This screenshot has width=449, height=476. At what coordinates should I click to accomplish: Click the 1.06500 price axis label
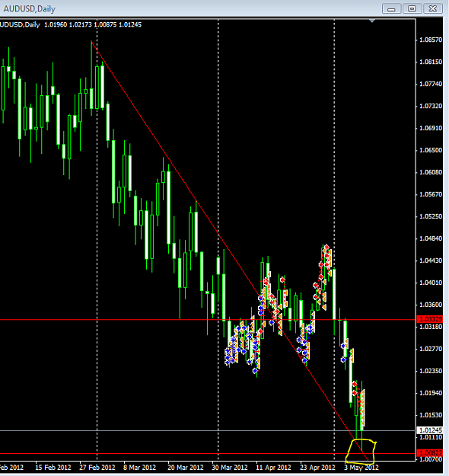pyautogui.click(x=431, y=150)
